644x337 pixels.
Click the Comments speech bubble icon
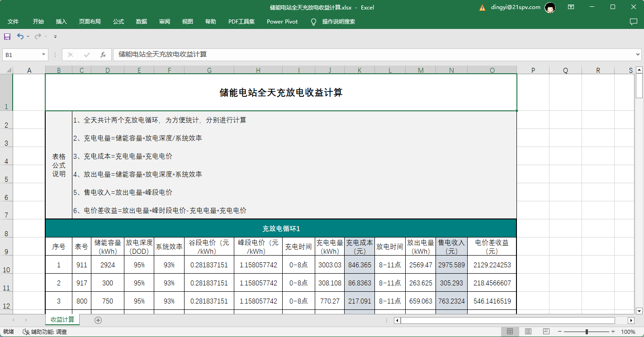pos(634,22)
